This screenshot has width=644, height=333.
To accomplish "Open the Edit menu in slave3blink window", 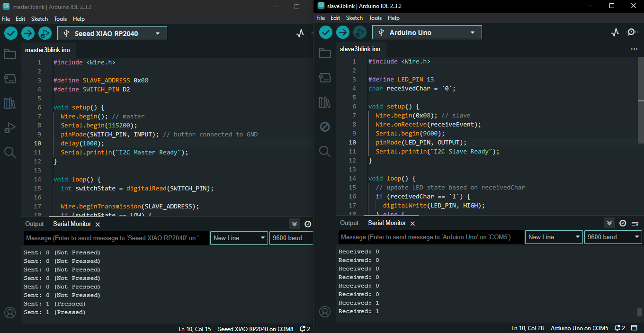I will click(335, 18).
